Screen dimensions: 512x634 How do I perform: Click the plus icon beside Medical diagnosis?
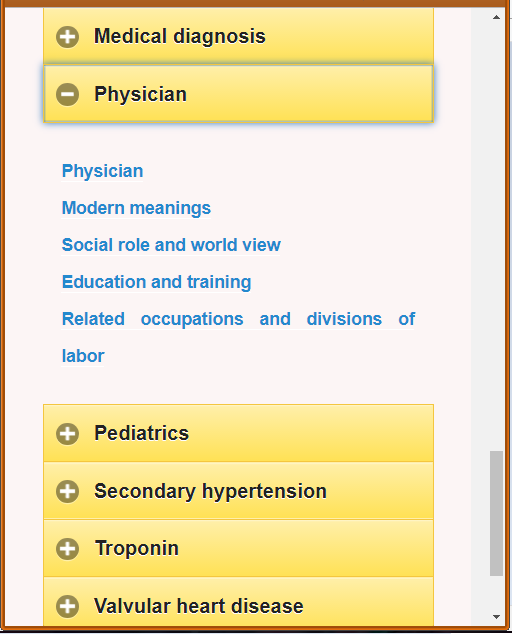coord(68,37)
